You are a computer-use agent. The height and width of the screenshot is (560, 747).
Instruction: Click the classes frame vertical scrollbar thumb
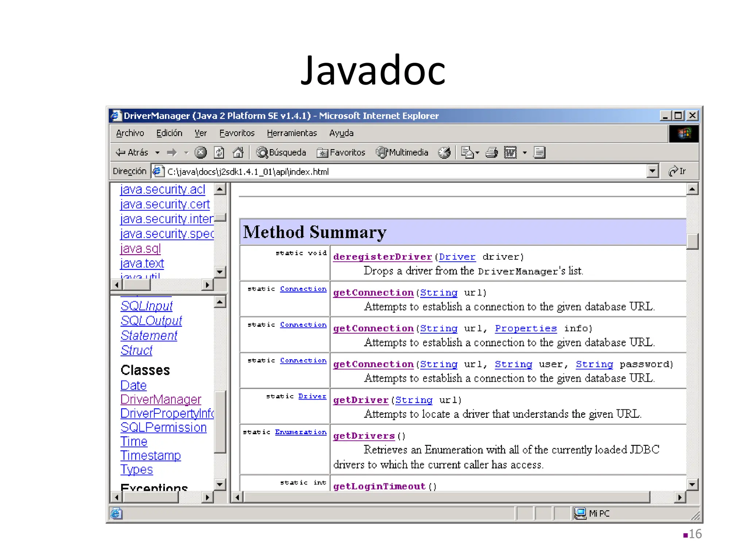point(220,422)
